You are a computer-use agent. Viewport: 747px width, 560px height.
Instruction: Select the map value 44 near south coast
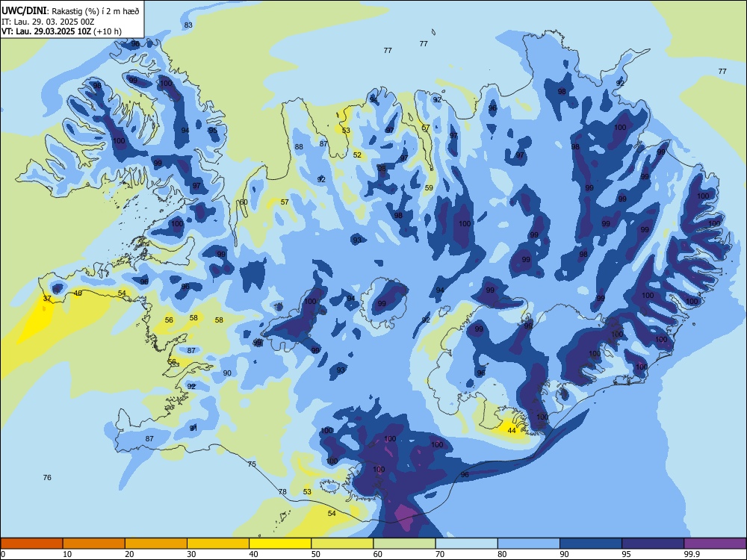click(x=512, y=431)
